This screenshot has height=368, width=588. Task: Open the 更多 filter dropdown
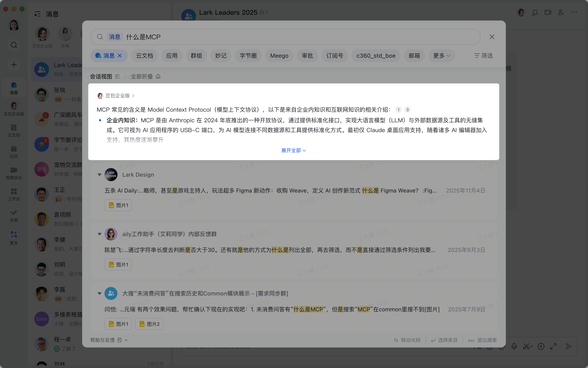tap(442, 56)
